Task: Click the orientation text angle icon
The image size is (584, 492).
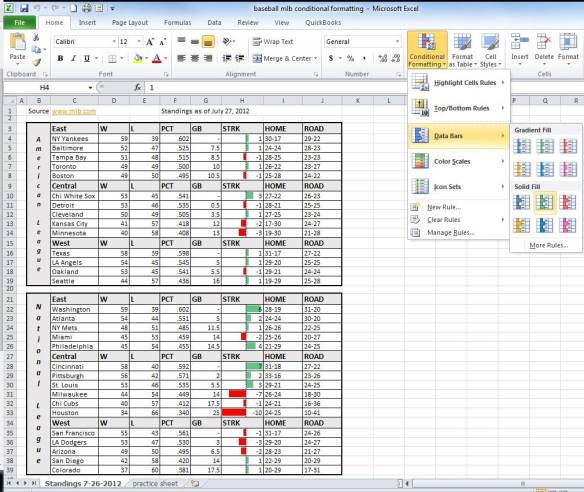Action: click(227, 41)
